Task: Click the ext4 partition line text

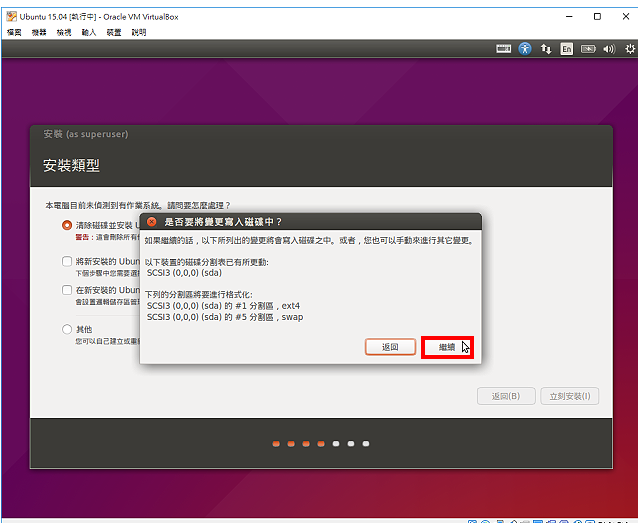Action: [223, 306]
